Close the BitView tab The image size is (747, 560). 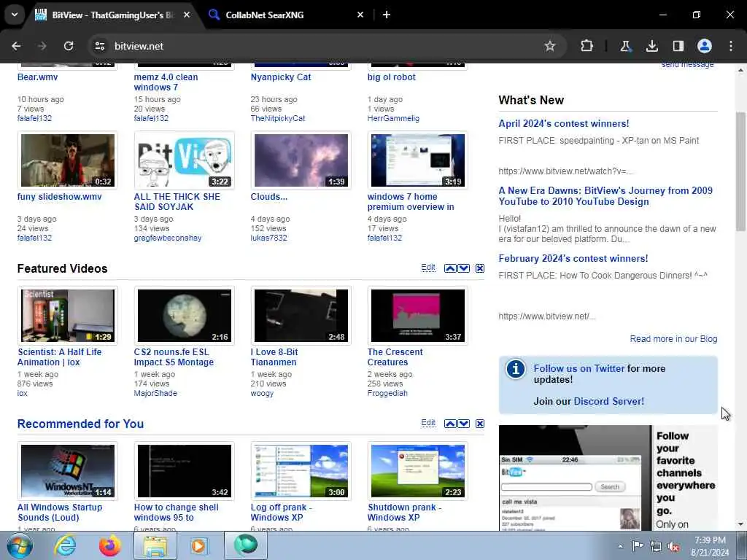187,15
